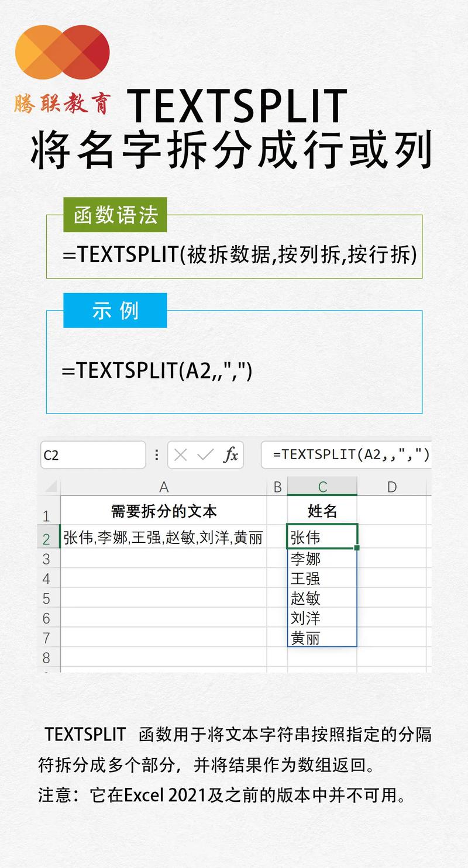The image size is (468, 868).
Task: Click the vertical ellipsis next to Name Box
Action: point(157,454)
